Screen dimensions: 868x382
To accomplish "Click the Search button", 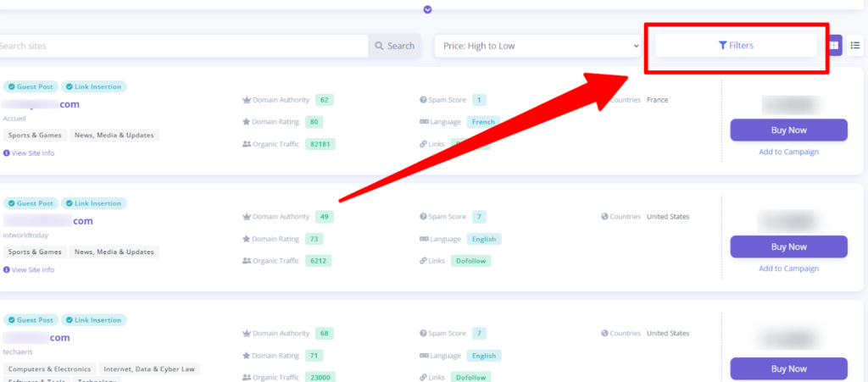I will click(x=395, y=46).
